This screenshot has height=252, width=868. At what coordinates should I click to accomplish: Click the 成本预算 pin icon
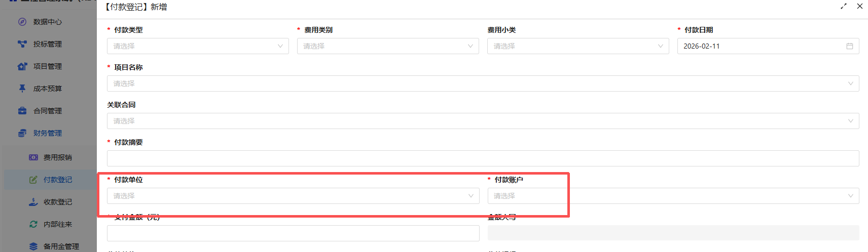point(22,89)
